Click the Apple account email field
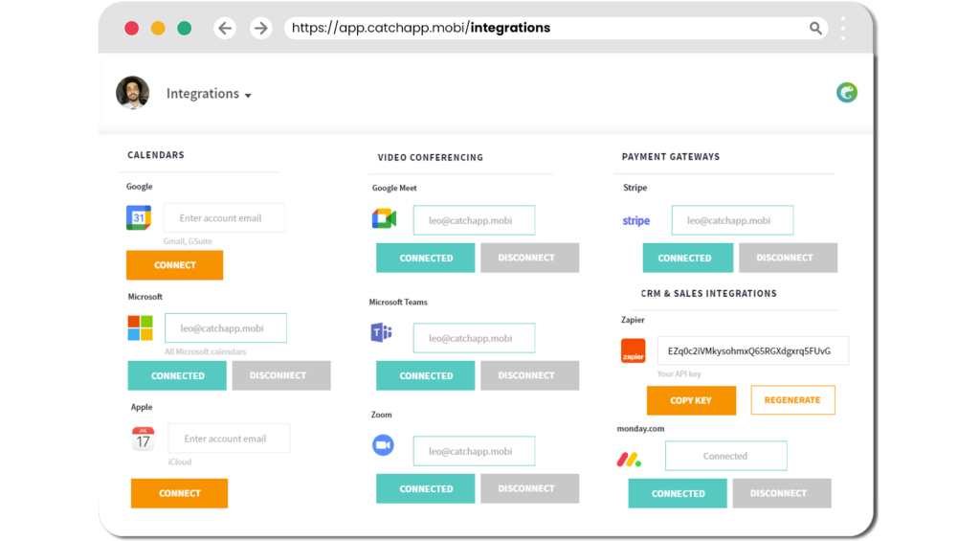Image resolution: width=980 pixels, height=541 pixels. click(229, 439)
